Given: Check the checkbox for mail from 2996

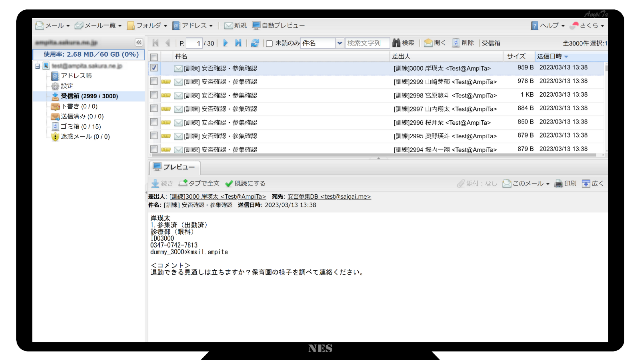Looking at the screenshot, I should pyautogui.click(x=154, y=122).
